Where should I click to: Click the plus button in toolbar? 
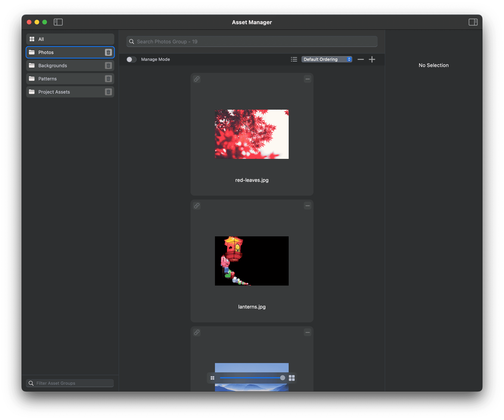[x=372, y=59]
